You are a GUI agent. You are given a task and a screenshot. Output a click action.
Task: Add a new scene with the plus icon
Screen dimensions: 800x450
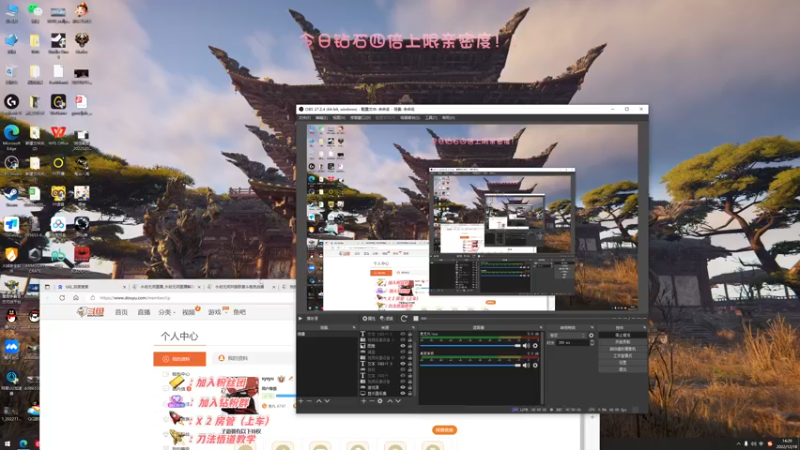(301, 401)
